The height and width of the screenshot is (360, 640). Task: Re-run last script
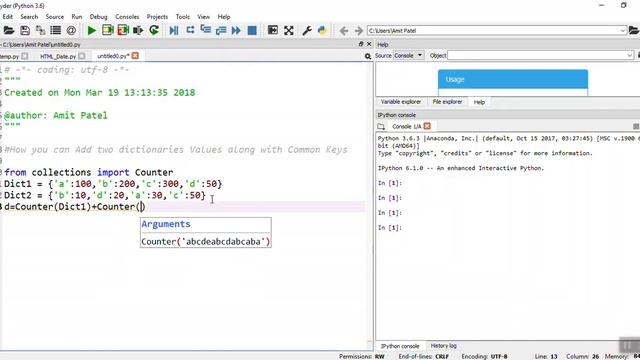click(154, 30)
